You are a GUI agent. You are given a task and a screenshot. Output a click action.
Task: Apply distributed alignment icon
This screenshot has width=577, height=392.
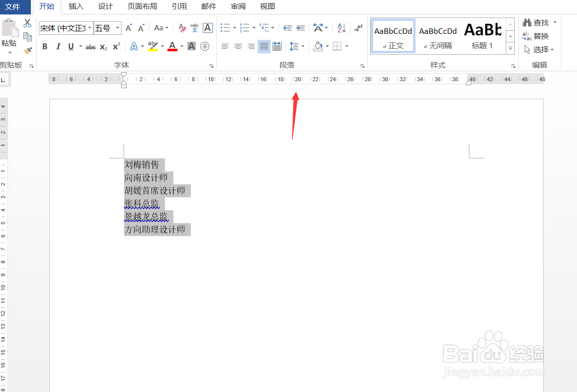pos(277,46)
